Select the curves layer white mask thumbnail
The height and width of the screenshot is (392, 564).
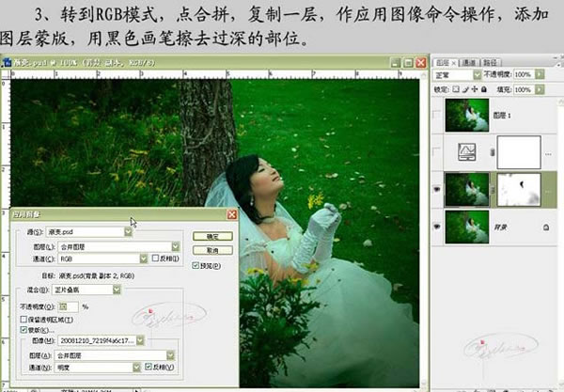click(x=519, y=152)
